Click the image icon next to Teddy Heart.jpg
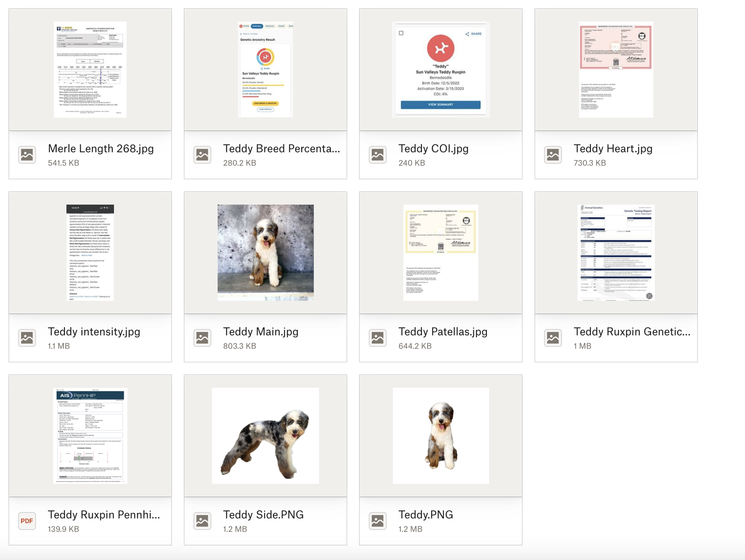The width and height of the screenshot is (745, 560). pos(553,155)
